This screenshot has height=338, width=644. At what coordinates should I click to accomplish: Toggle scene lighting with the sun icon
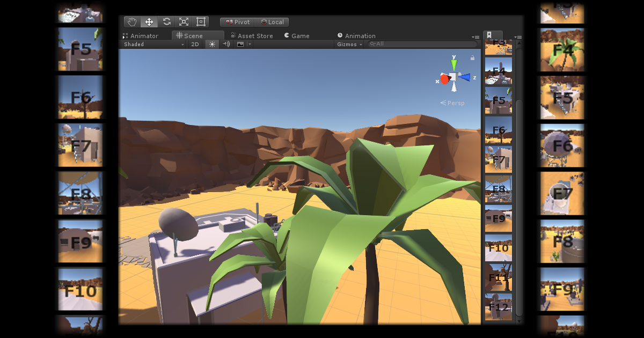[211, 44]
